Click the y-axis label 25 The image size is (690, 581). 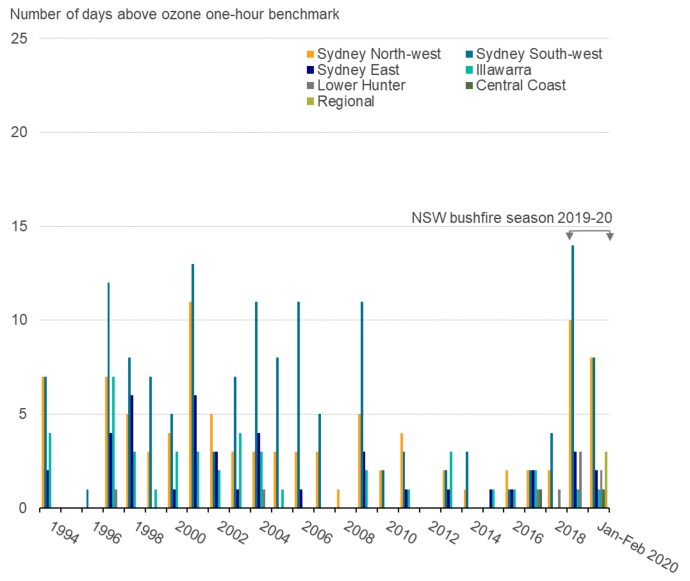pos(19,39)
